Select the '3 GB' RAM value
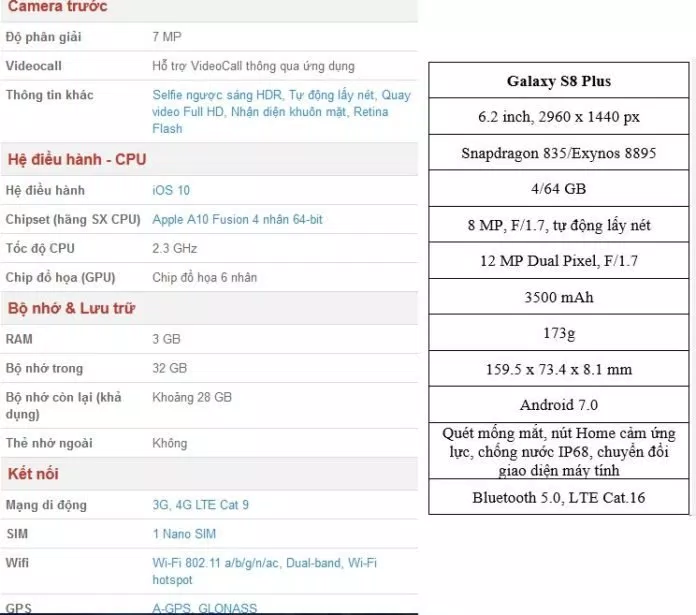Image resolution: width=696 pixels, height=615 pixels. pyautogui.click(x=166, y=339)
